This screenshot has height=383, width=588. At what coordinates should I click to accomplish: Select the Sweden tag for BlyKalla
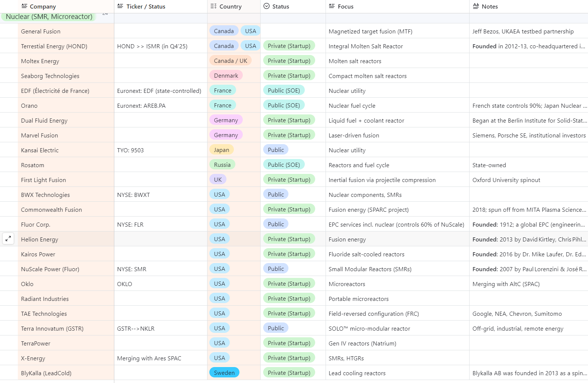224,373
